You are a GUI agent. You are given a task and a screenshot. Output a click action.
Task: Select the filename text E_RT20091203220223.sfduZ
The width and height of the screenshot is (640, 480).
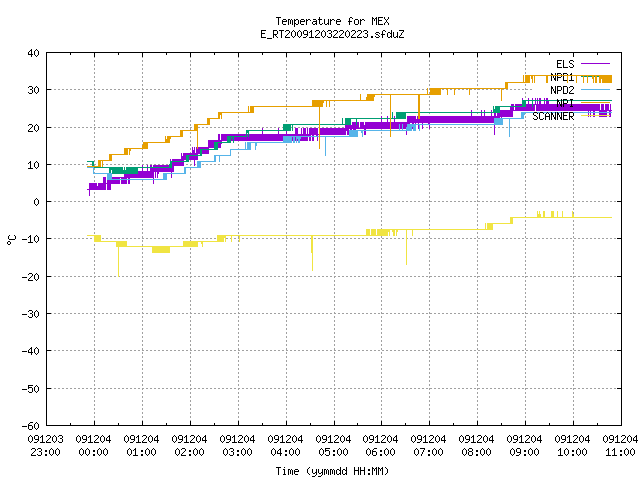(332, 34)
